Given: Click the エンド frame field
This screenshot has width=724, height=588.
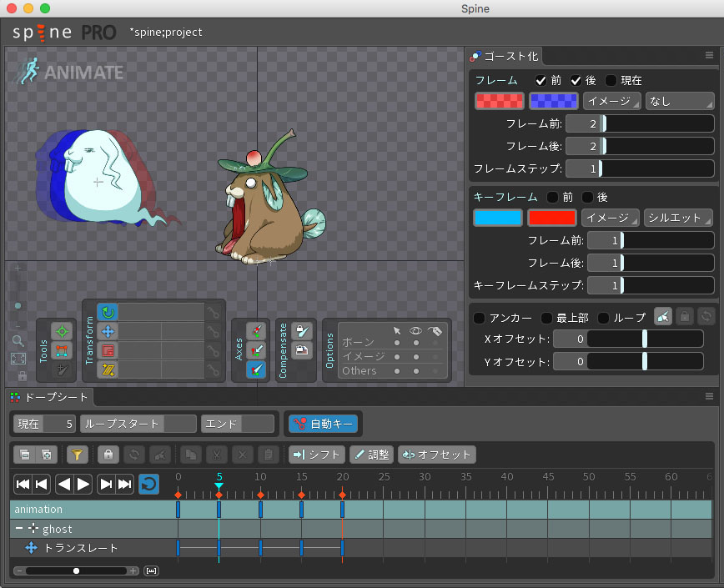Looking at the screenshot, I should click(x=238, y=424).
